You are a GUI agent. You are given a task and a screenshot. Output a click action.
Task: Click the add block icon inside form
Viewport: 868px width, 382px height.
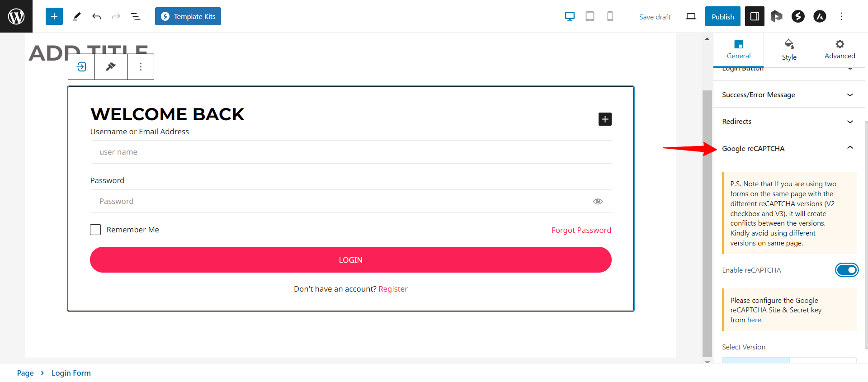[x=604, y=119]
